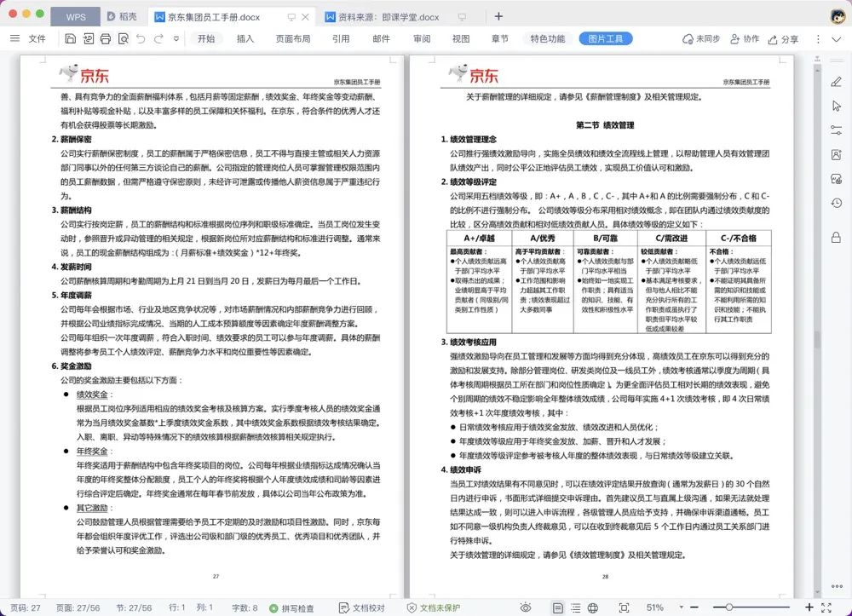Open the 章节 ribbon tab
The width and height of the screenshot is (852, 616).
click(x=500, y=38)
